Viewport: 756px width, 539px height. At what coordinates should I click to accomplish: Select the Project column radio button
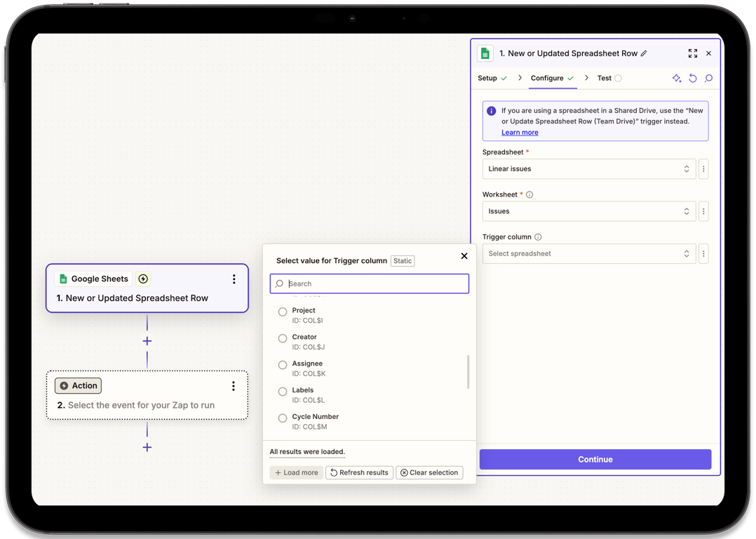[x=283, y=312]
